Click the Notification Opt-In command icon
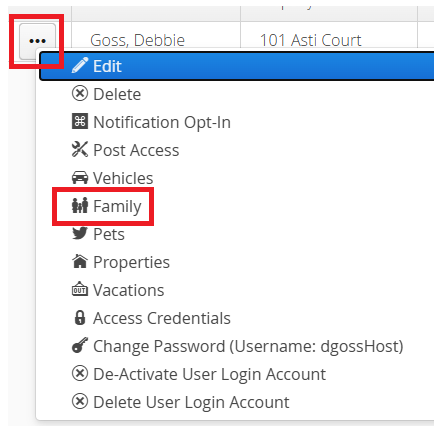 (80, 121)
